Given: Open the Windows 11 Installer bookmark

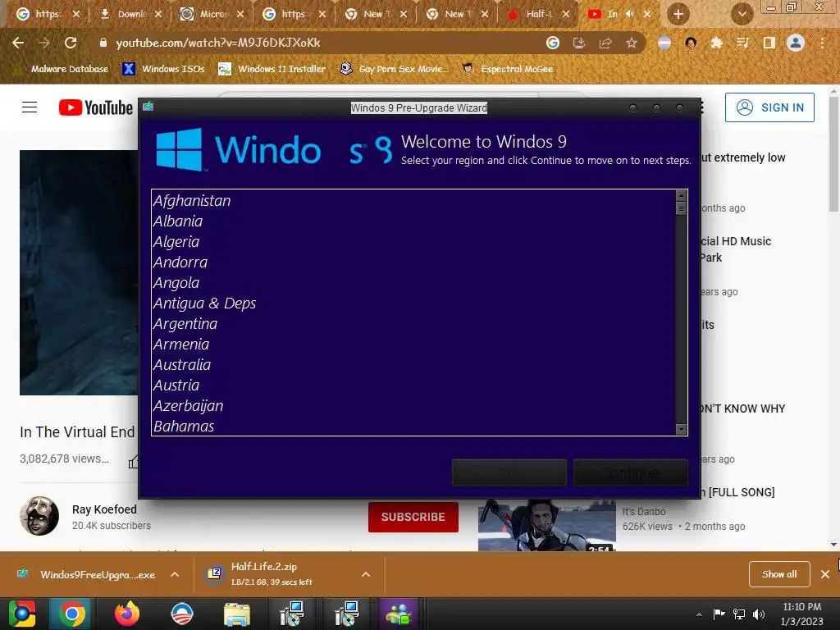Looking at the screenshot, I should tap(272, 69).
